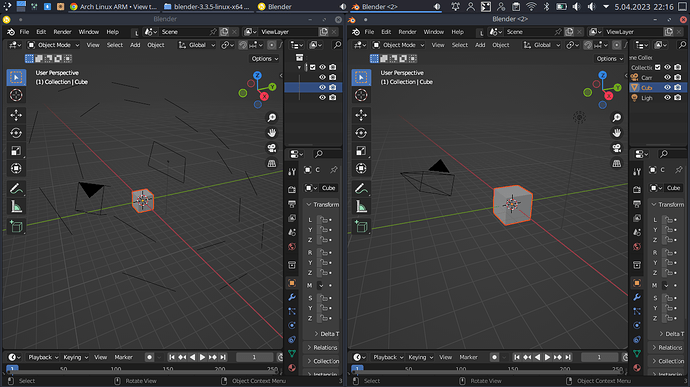Screen dimensions: 690x387
Task: Open Add menu in left viewport header
Action: [135, 45]
